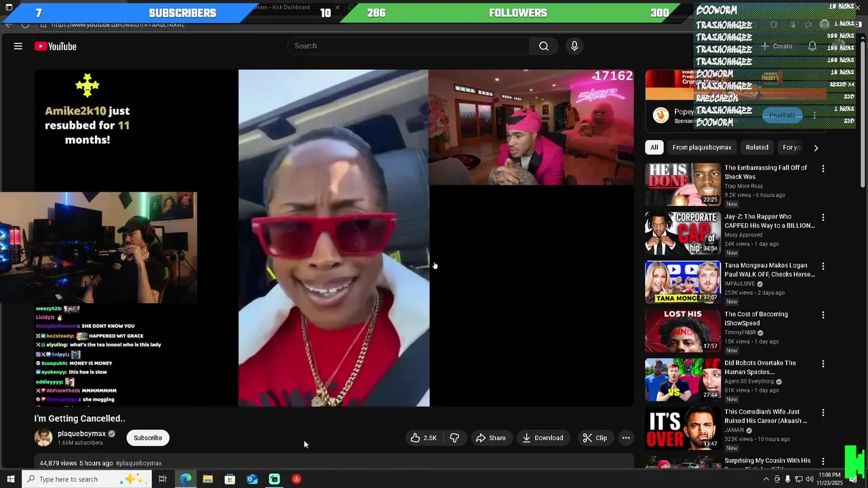
Task: Open File Explorer from the taskbar
Action: click(x=208, y=479)
